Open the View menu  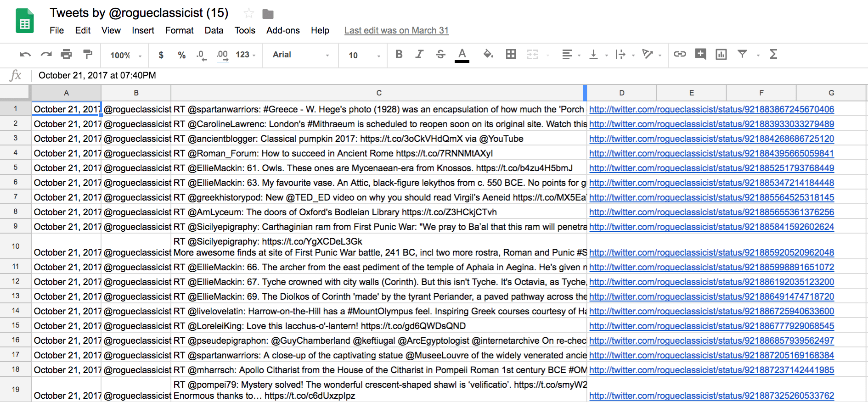coord(111,30)
